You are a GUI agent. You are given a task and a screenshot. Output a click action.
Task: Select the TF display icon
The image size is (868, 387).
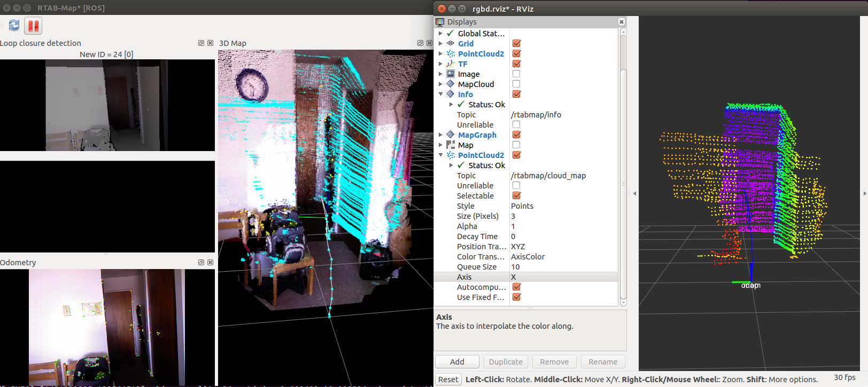(451, 64)
